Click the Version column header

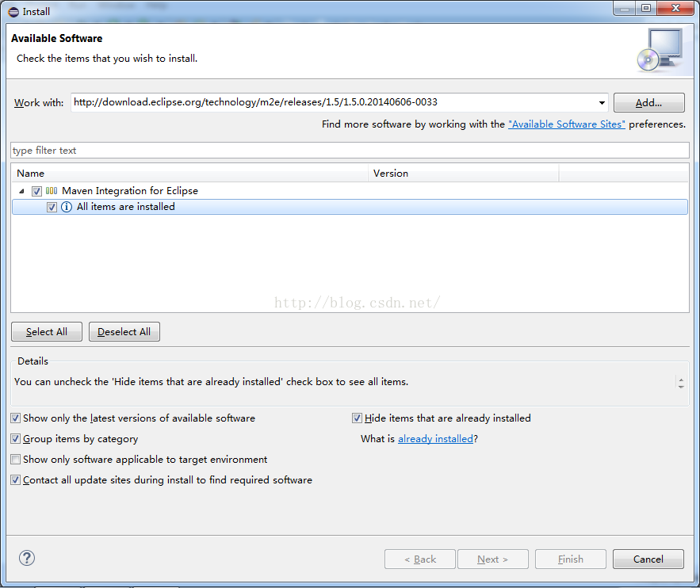[x=464, y=173]
